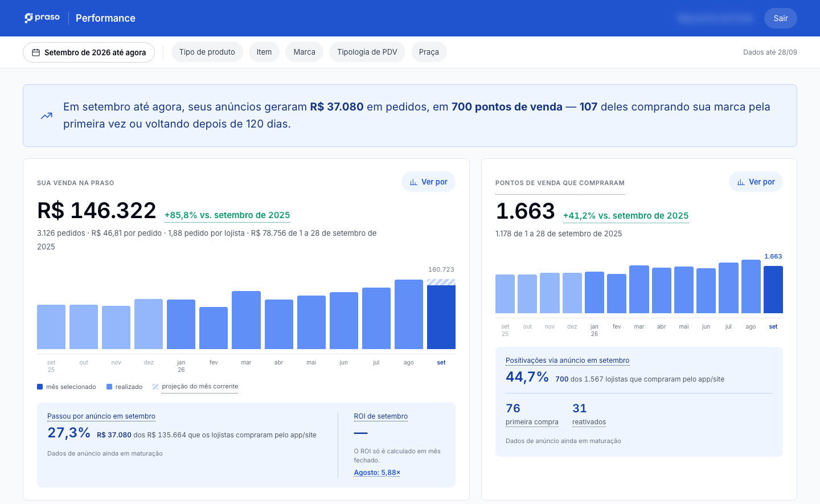Click the ago bar in sales chart
This screenshot has height=504, width=820.
pos(409,314)
